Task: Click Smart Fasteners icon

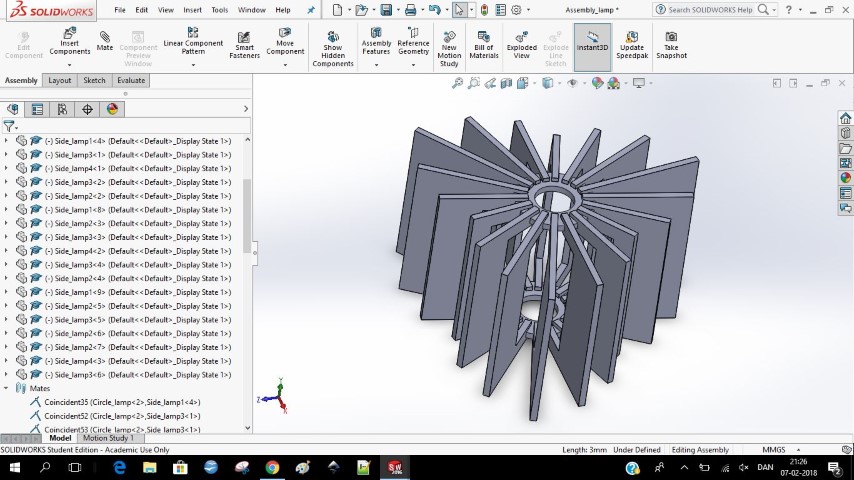Action: click(x=244, y=46)
